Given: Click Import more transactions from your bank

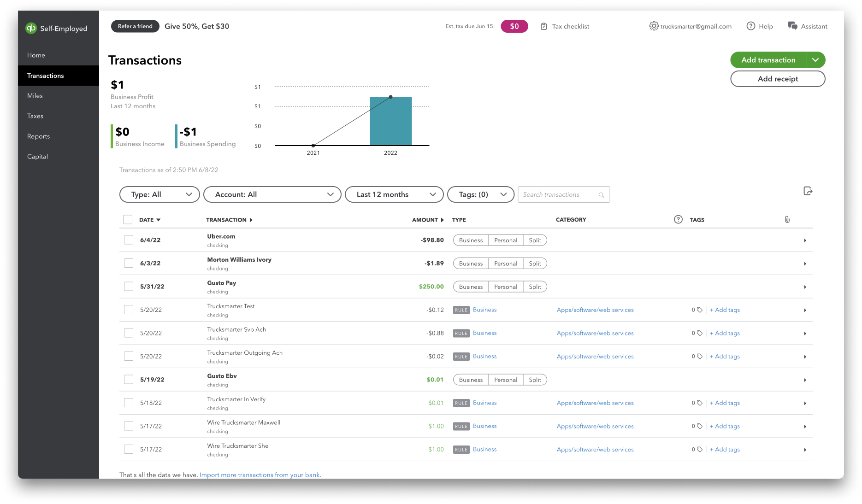Looking at the screenshot, I should click(x=260, y=475).
